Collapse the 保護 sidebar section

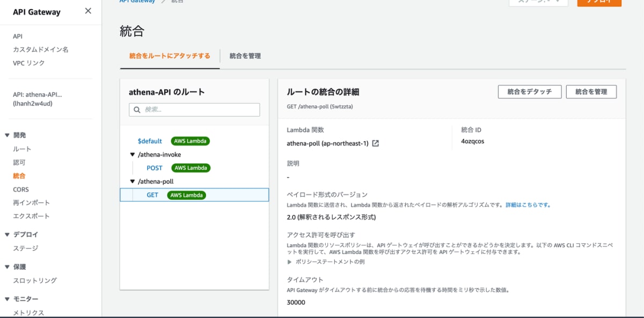point(8,267)
